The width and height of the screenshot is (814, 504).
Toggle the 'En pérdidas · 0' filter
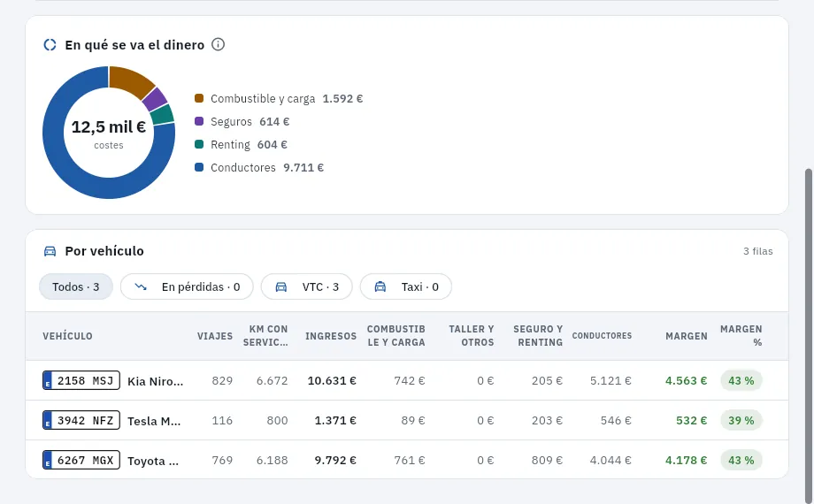click(187, 287)
